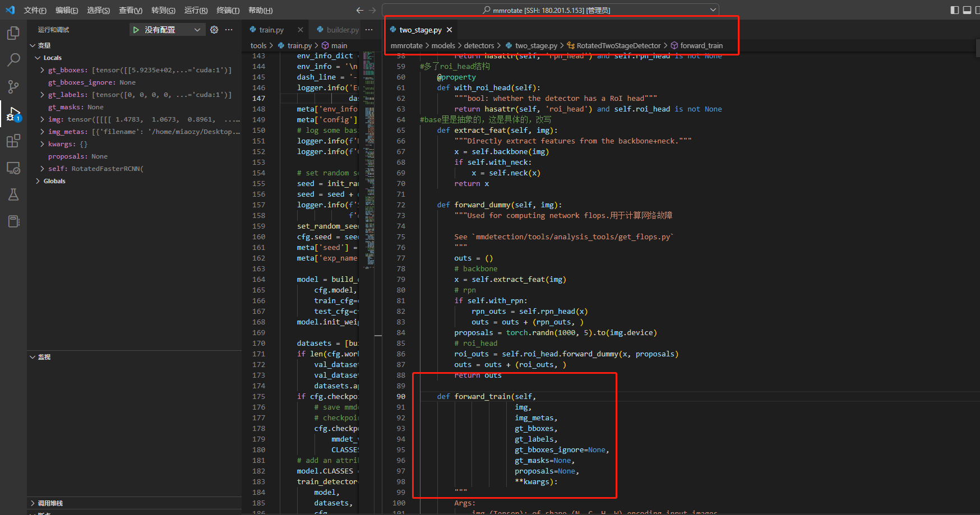This screenshot has height=515, width=980.
Task: Open launch.json via the gear icon
Action: tap(214, 30)
